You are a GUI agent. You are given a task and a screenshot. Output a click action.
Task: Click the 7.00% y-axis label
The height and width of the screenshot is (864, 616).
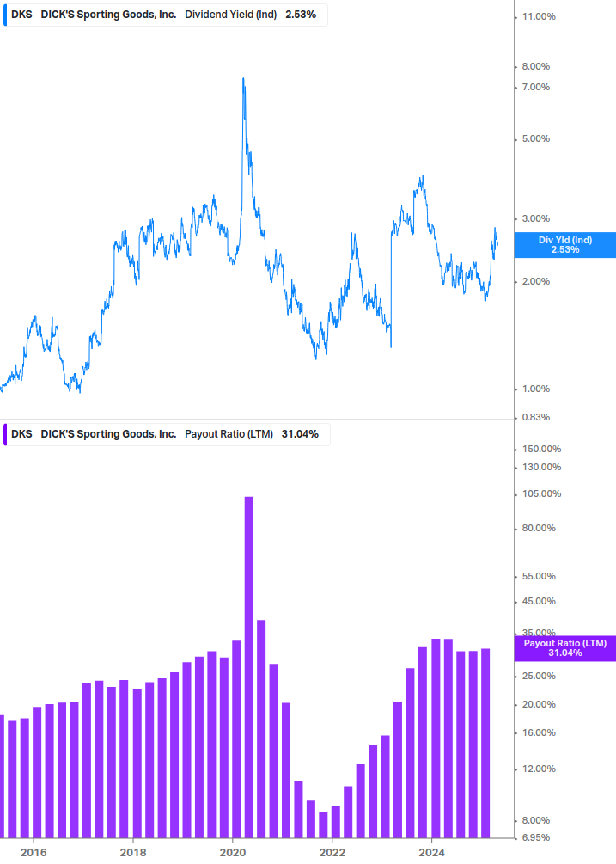[x=535, y=87]
